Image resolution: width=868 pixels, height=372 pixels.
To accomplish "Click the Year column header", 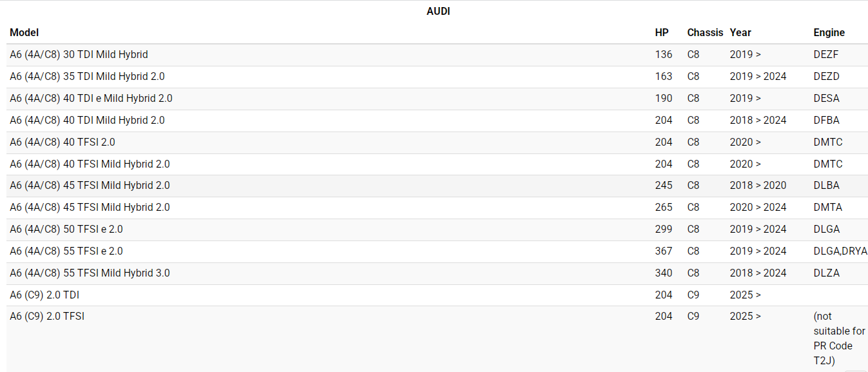I will 740,32.
